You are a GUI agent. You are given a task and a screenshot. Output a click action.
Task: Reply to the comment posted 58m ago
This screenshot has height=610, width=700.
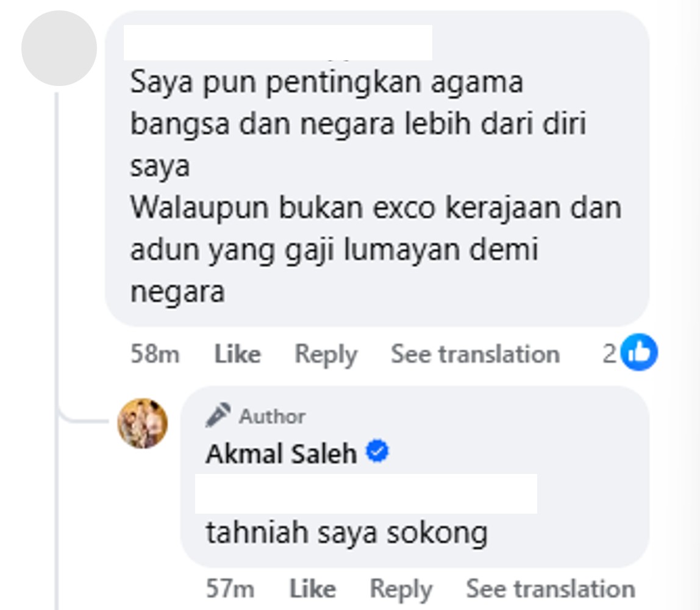click(x=326, y=355)
